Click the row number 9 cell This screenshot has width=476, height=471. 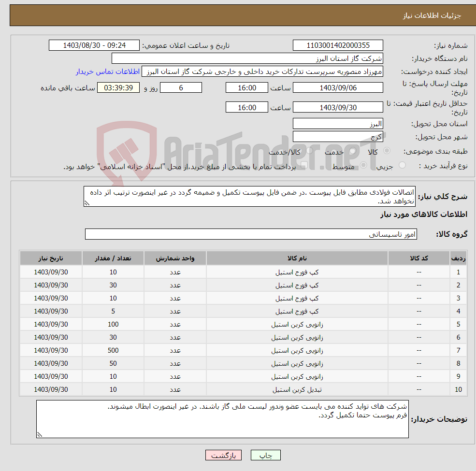click(x=458, y=377)
